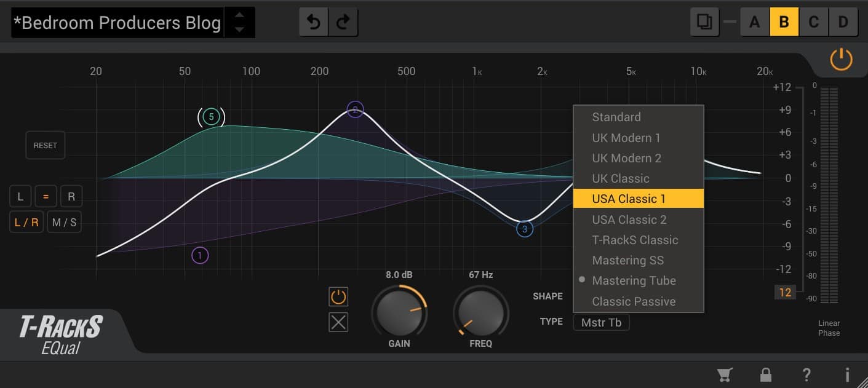Click the undo arrow icon

(x=314, y=23)
